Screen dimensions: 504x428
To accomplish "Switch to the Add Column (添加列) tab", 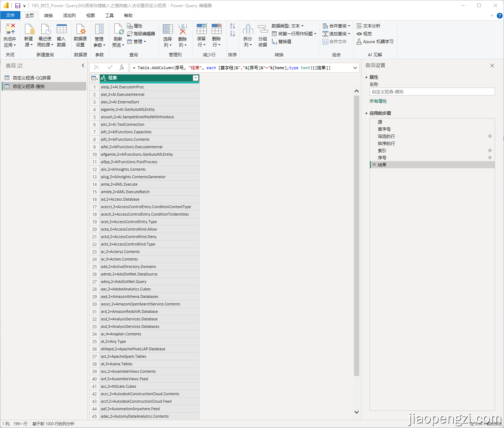I will tap(70, 16).
